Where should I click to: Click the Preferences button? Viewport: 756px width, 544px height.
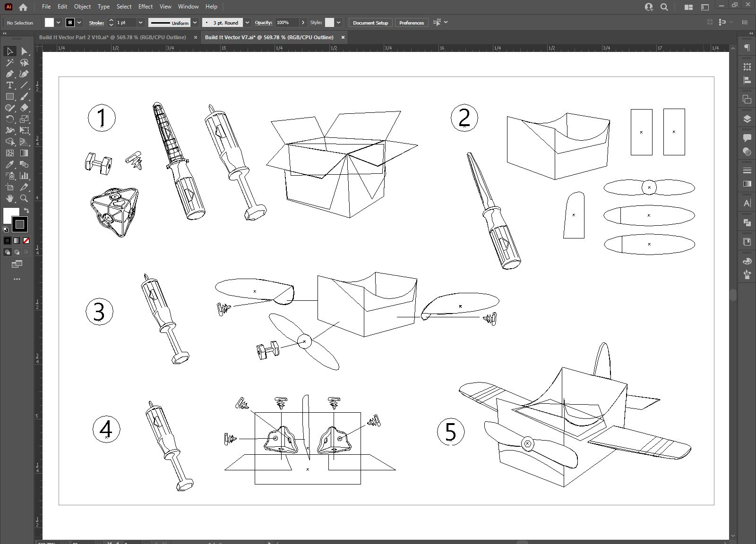click(x=412, y=23)
